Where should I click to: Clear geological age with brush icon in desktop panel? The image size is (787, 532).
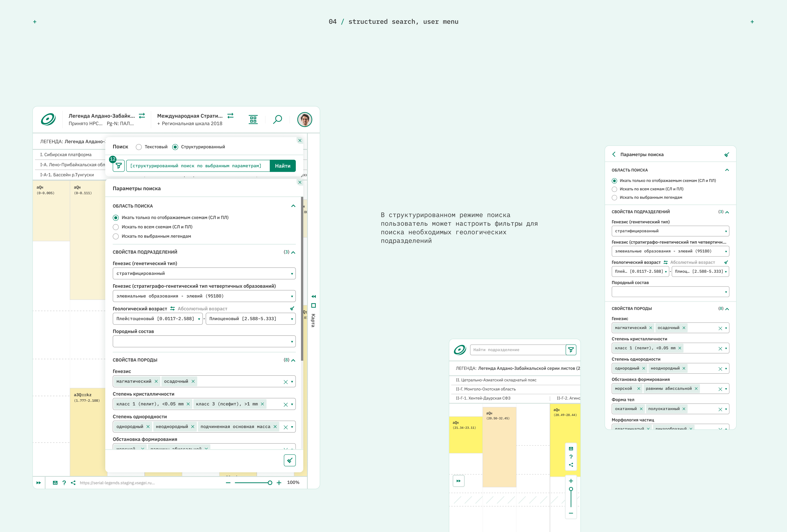pyautogui.click(x=292, y=308)
